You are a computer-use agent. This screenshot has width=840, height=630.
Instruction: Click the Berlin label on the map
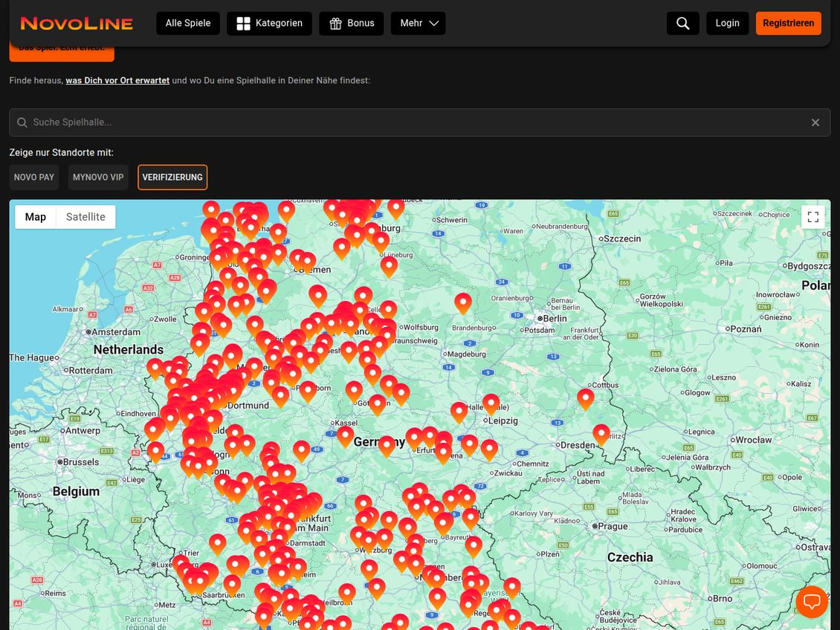[x=555, y=319]
